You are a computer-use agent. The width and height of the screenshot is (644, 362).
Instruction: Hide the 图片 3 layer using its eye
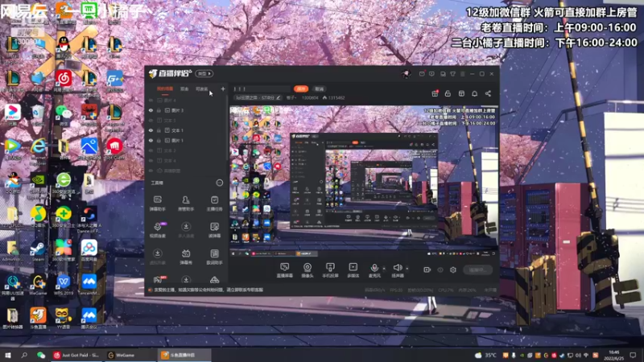151,110
